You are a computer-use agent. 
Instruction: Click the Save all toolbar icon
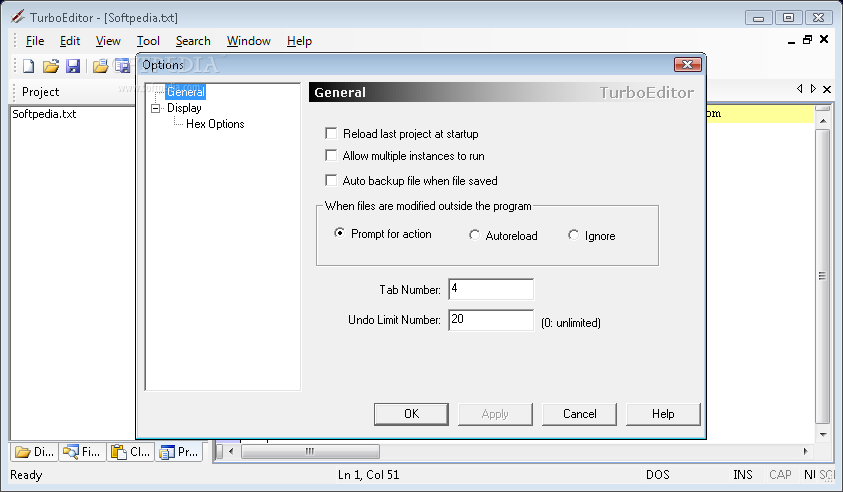(x=123, y=66)
